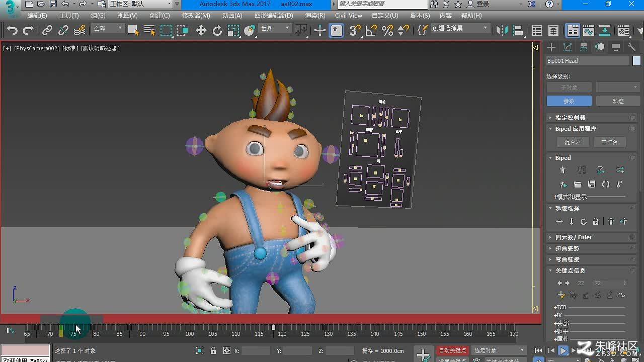This screenshot has width=644, height=362.
Task: Click the 混合器 button
Action: pyautogui.click(x=572, y=142)
